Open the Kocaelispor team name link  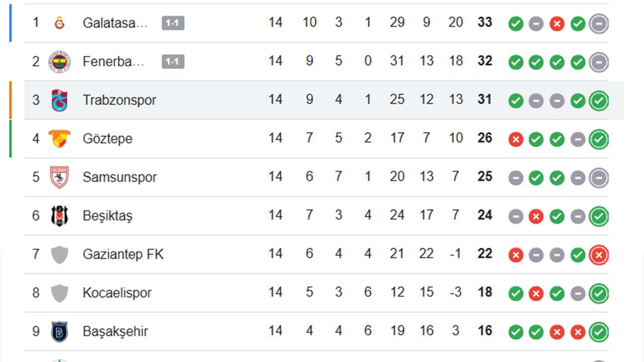click(116, 293)
